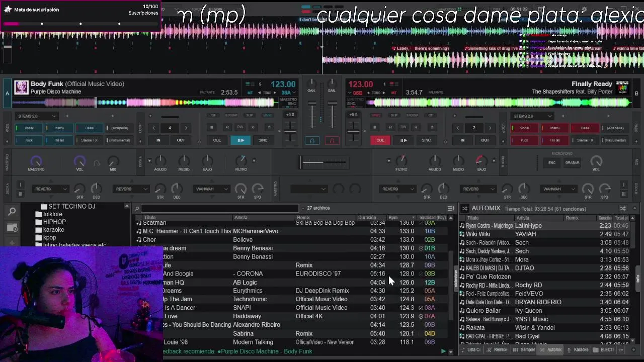Click the folklore folder icon
The width and height of the screenshot is (644, 362).
click(x=39, y=214)
